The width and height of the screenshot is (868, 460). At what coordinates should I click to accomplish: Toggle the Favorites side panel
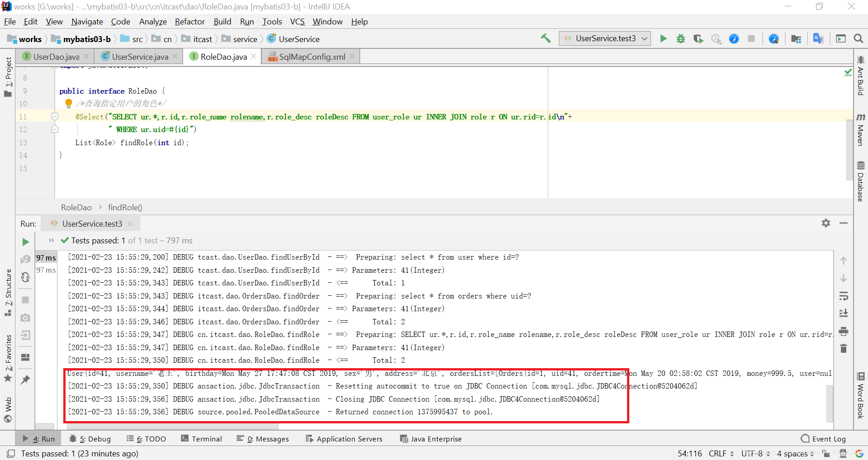pyautogui.click(x=8, y=358)
